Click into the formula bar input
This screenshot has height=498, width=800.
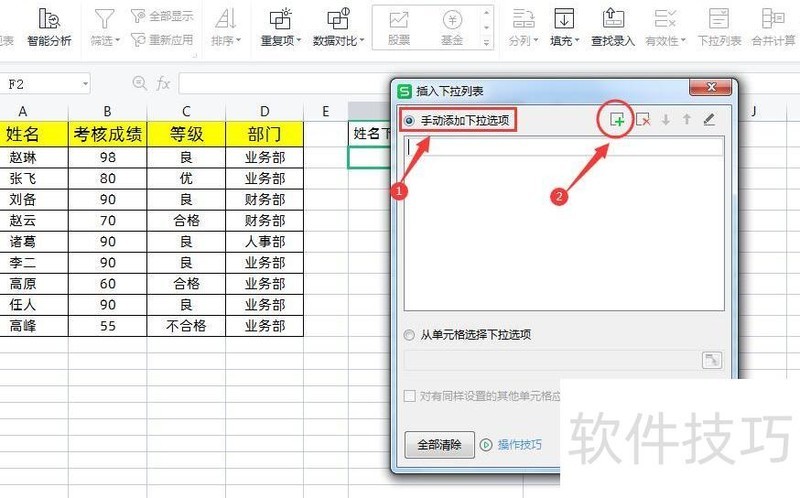pos(285,83)
